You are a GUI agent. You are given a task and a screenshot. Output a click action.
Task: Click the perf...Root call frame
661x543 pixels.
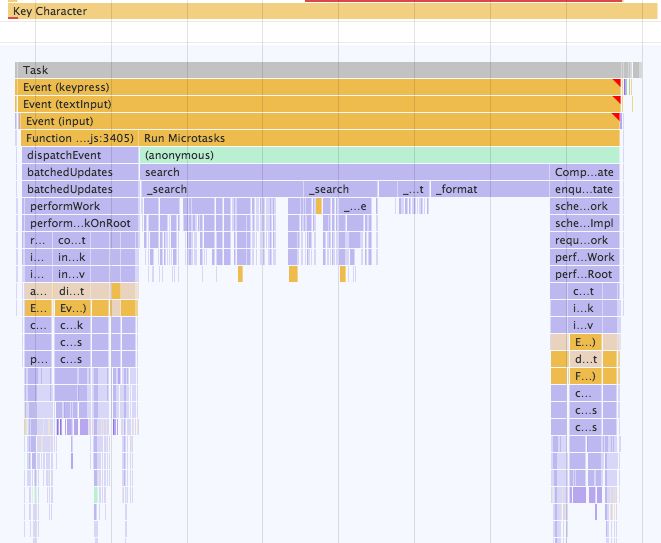pos(585,274)
